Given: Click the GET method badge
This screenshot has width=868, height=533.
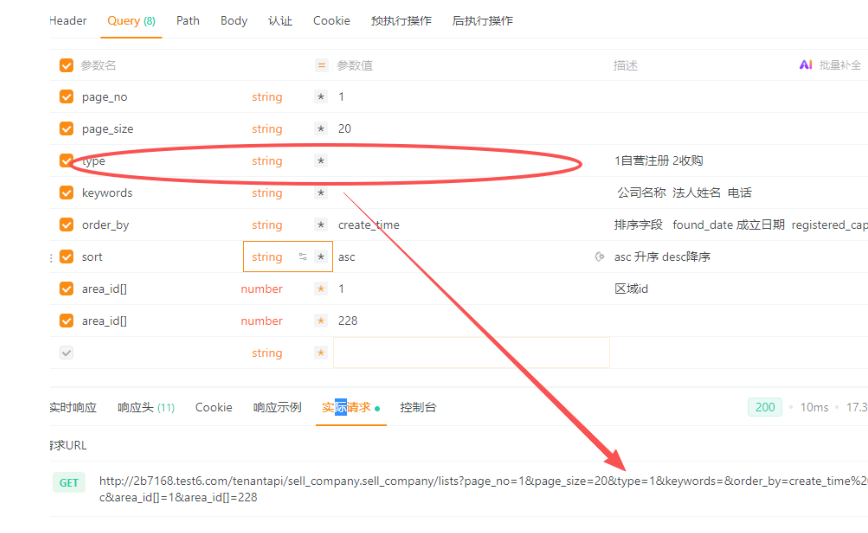Looking at the screenshot, I should pyautogui.click(x=69, y=483).
